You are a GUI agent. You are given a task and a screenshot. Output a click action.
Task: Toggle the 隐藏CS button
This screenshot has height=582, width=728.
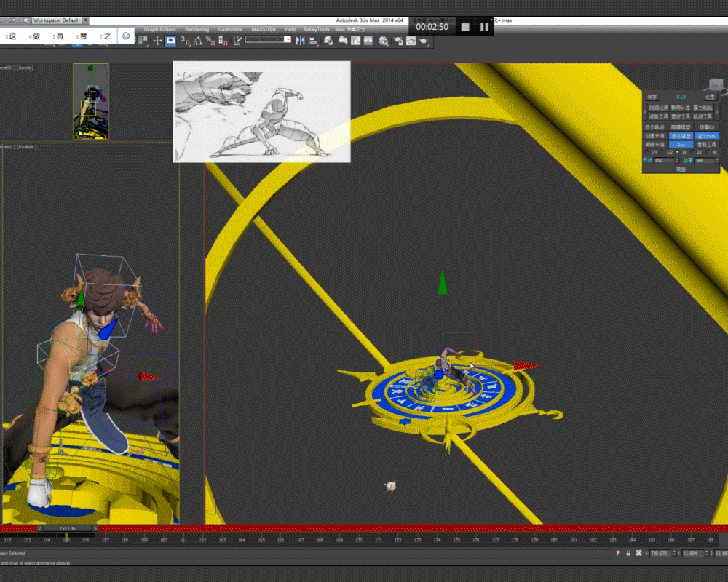point(707,127)
